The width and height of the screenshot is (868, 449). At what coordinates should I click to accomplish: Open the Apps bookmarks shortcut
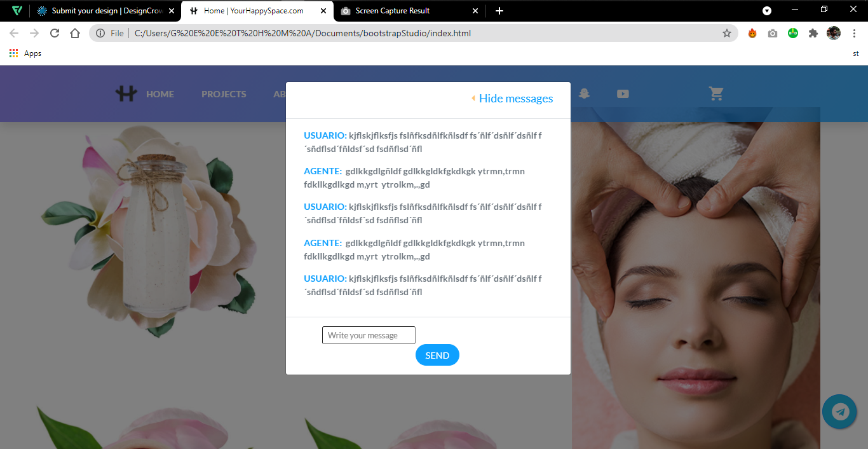tap(25, 53)
